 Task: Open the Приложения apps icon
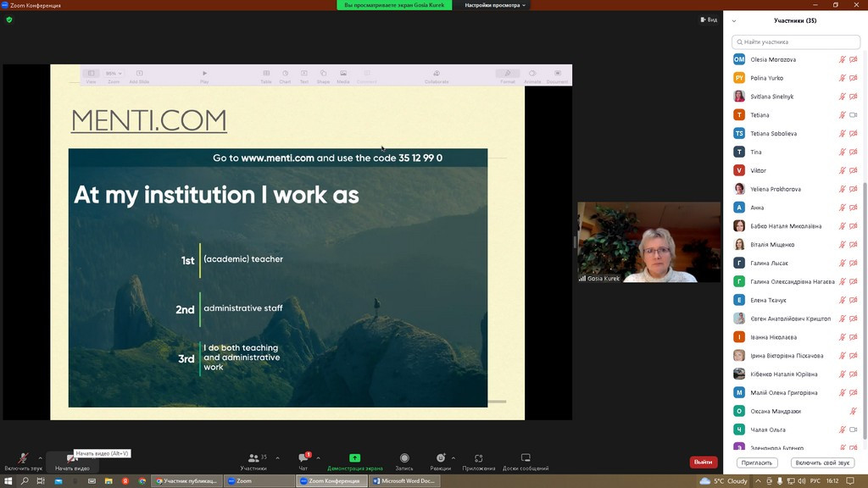[479, 458]
